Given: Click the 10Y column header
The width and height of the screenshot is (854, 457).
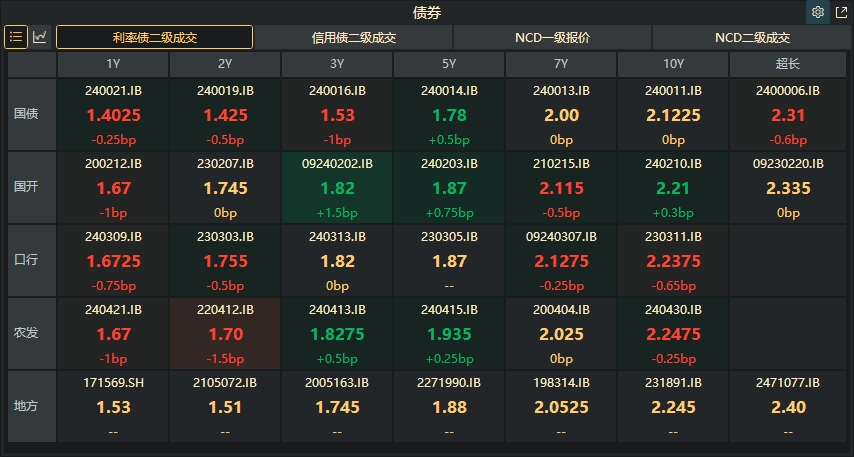Looking at the screenshot, I should [673, 64].
